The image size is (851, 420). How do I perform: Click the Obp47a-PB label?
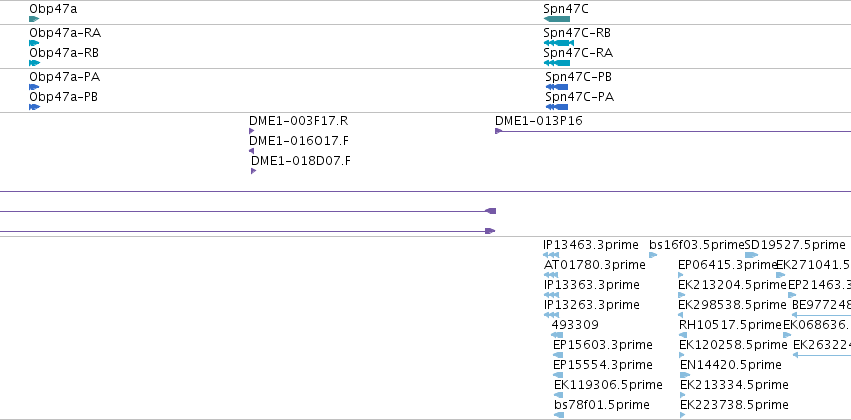point(63,97)
